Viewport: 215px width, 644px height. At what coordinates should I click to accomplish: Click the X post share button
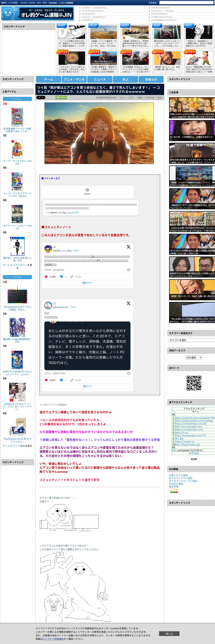41,97
